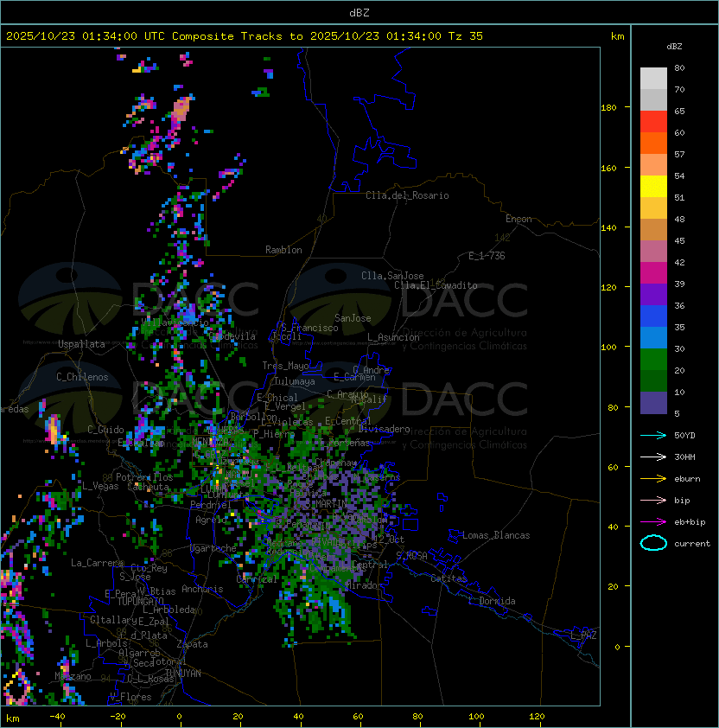Click the 'Tres_Mayo' map label
The height and width of the screenshot is (728, 719).
285,366
